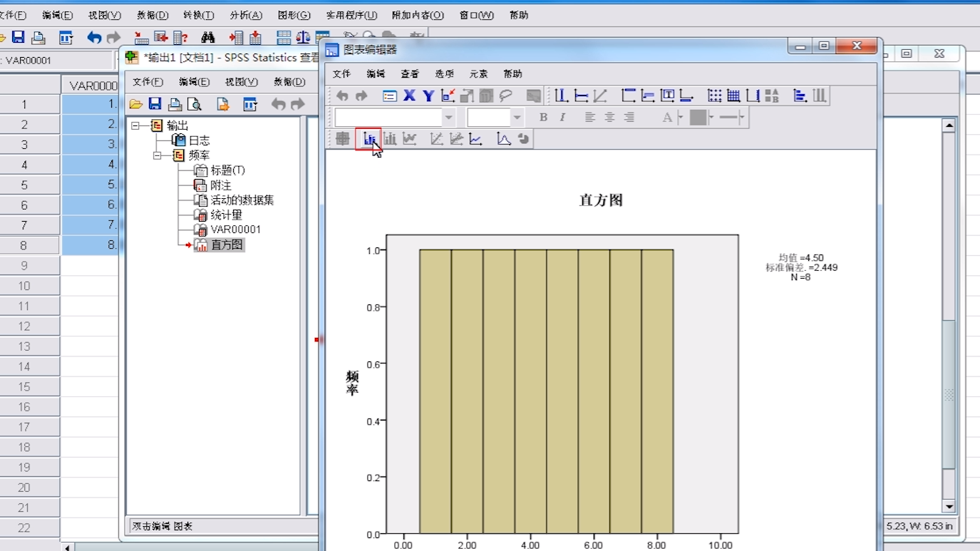The height and width of the screenshot is (551, 980).
Task: Click the output viewer vertical scrollbar thumb
Action: [x=949, y=394]
